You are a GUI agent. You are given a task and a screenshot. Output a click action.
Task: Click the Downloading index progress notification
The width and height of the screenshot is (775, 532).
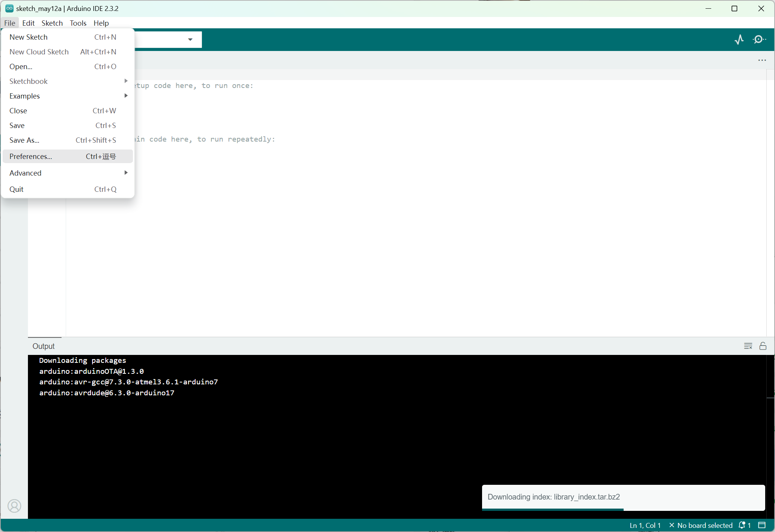(x=623, y=497)
